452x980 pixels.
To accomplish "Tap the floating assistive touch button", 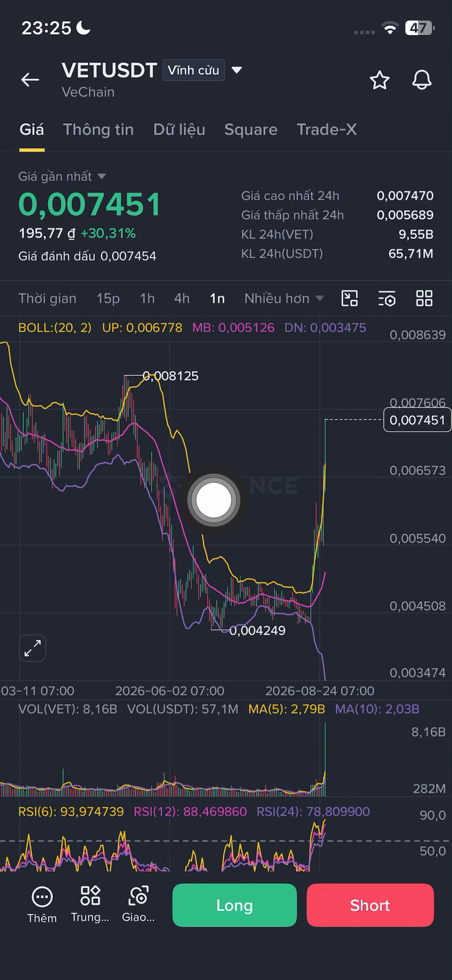I will coord(214,501).
